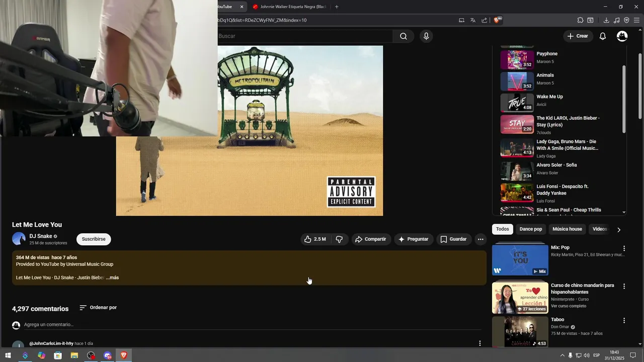
Task: Click Ver curso completo link
Action: (x=569, y=306)
